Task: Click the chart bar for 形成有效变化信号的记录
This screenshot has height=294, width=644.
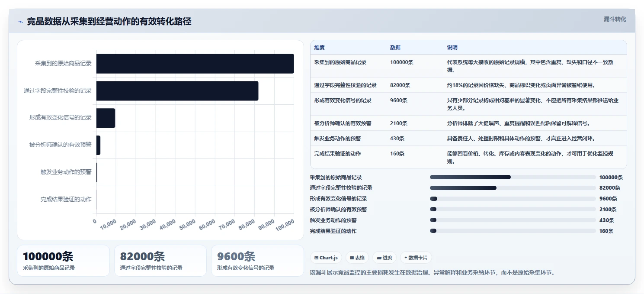Action: (106, 118)
